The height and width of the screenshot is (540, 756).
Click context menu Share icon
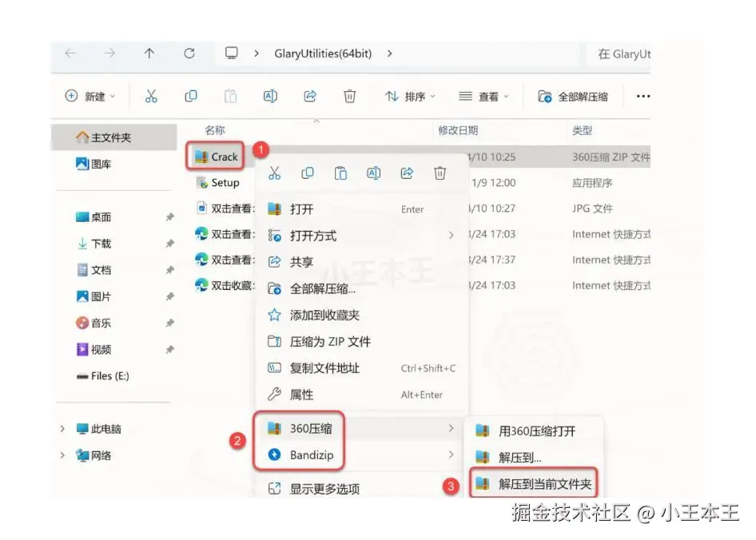pyautogui.click(x=407, y=173)
